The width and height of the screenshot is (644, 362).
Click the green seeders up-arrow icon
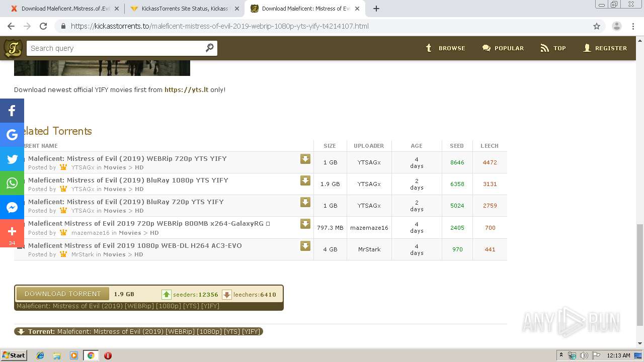tap(167, 295)
